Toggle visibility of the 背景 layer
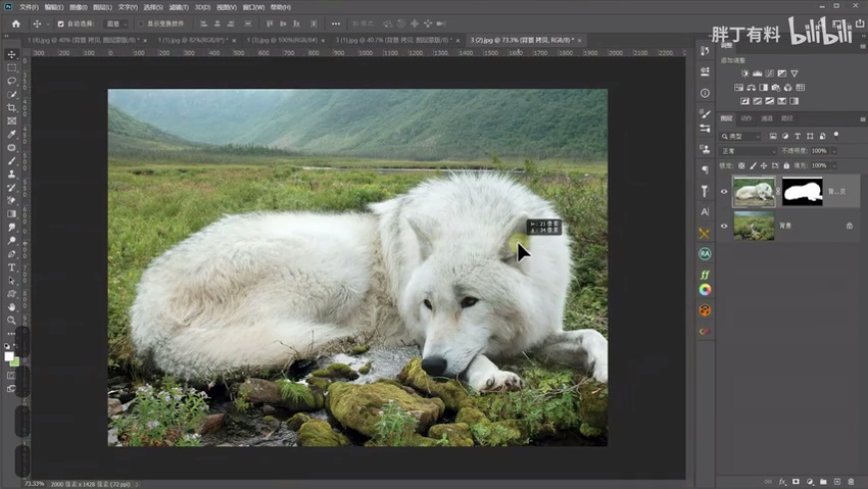 tap(724, 226)
